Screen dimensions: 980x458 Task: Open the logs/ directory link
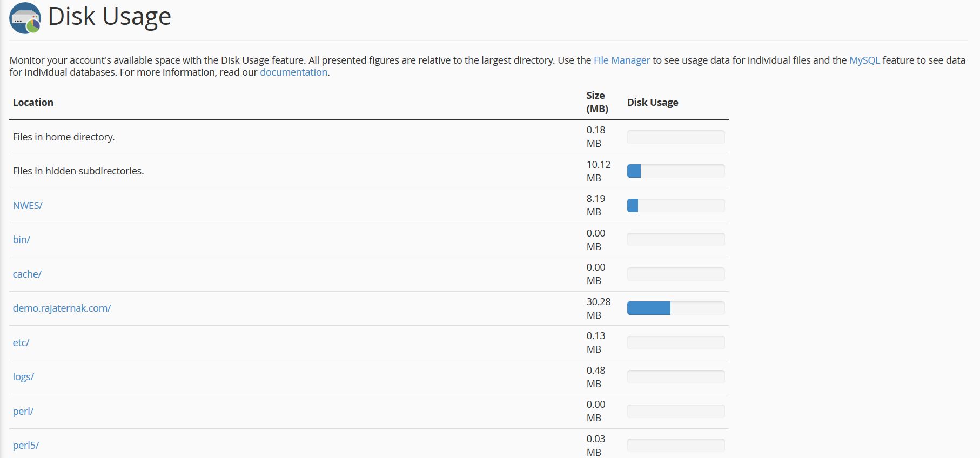(x=23, y=377)
